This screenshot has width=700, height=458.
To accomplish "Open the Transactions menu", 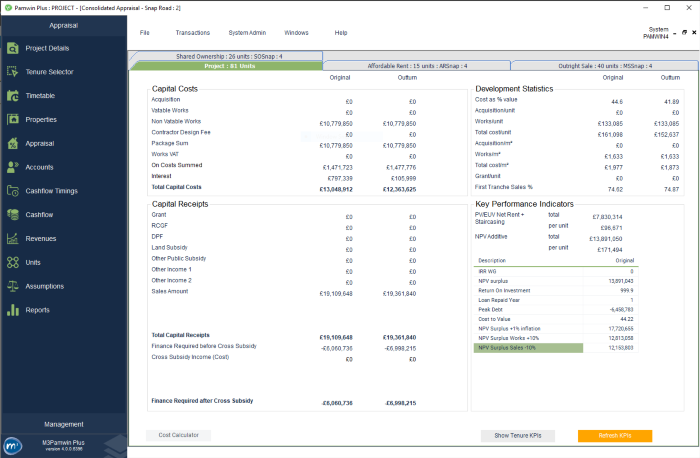I will tap(193, 33).
